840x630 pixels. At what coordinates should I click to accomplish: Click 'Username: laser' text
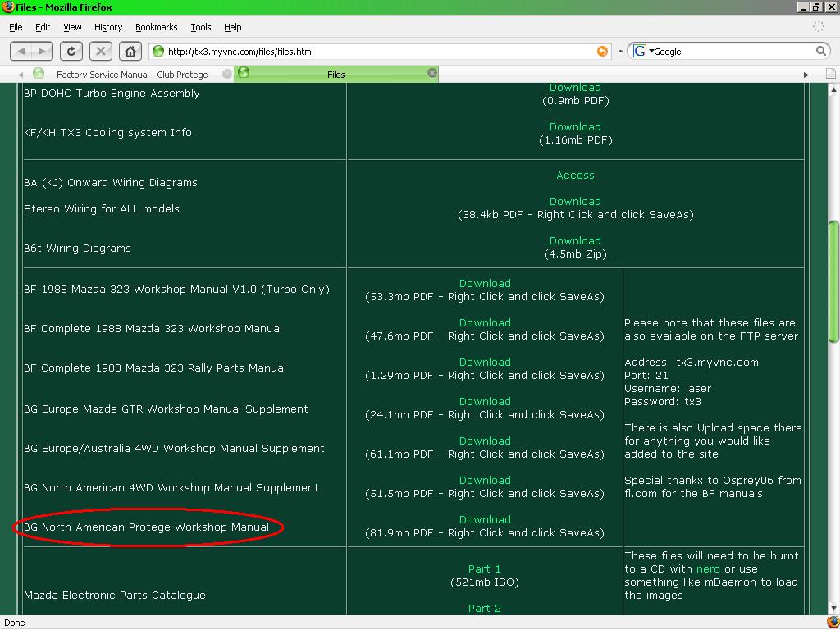point(668,388)
